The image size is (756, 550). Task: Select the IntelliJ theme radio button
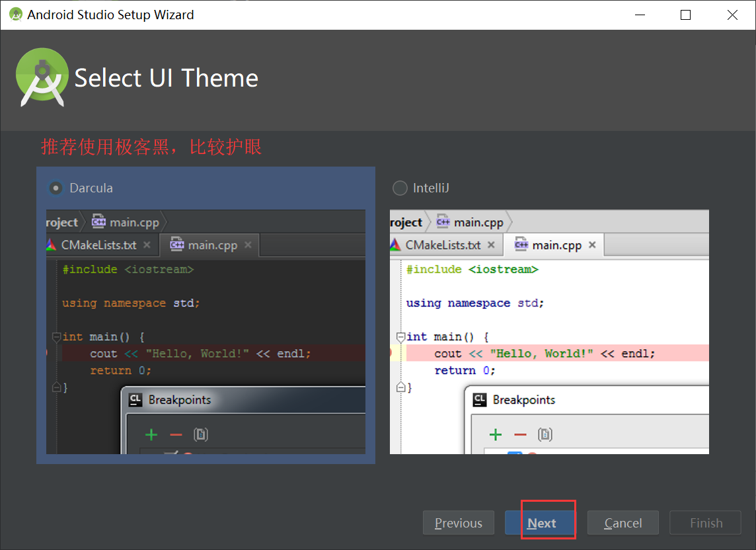tap(400, 188)
